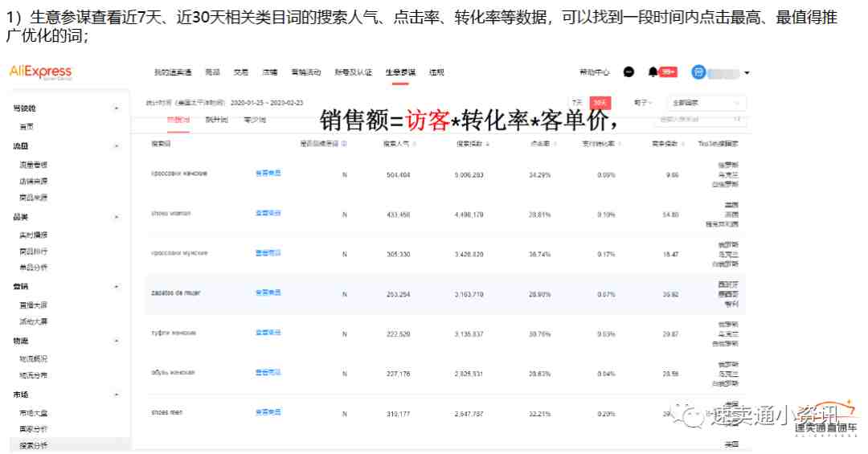Image resolution: width=868 pixels, height=454 pixels.
Task: Open 帮助中心 help link
Action: [x=595, y=72]
